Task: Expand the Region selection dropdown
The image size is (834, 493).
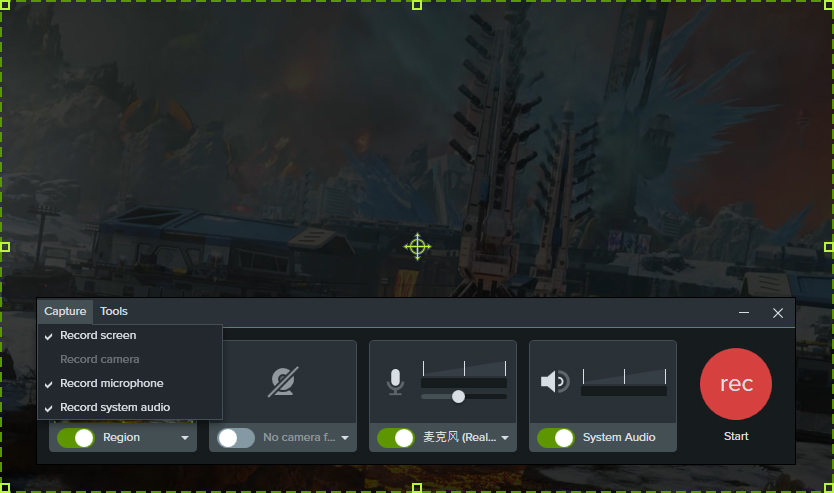Action: coord(184,438)
